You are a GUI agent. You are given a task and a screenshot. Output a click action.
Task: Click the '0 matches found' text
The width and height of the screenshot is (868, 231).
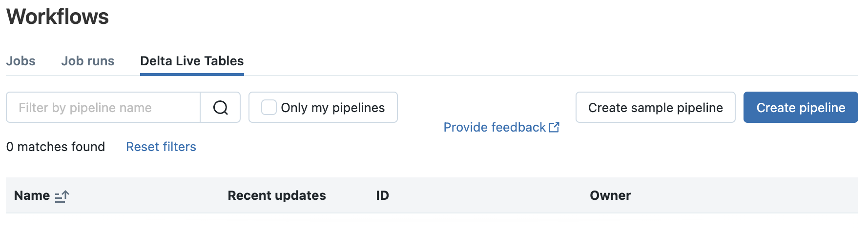[56, 147]
